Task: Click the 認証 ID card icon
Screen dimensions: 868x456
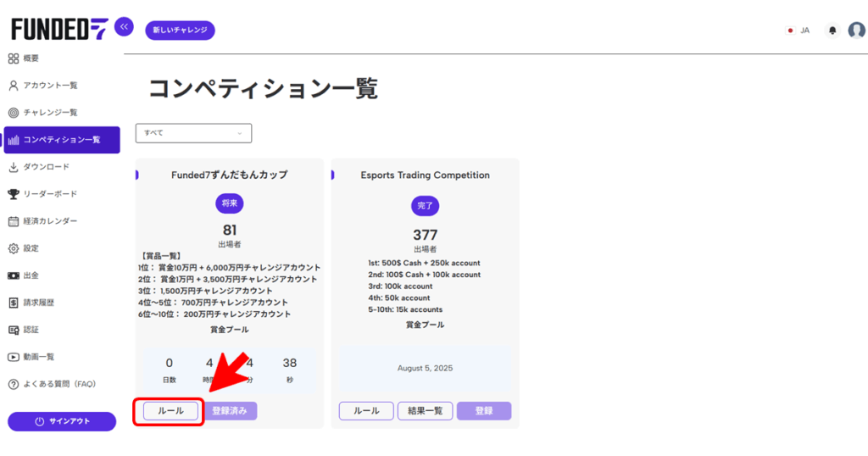Action: [14, 330]
